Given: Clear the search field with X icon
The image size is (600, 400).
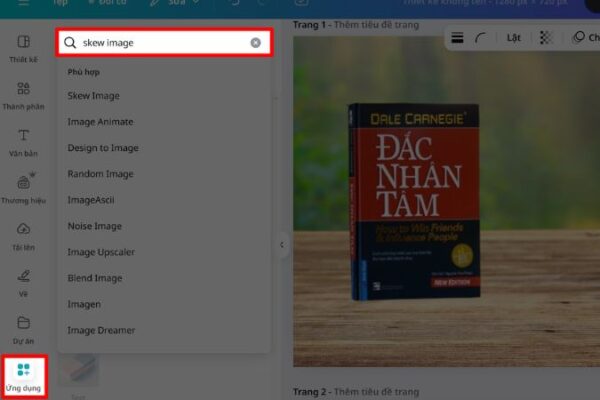Looking at the screenshot, I should [x=255, y=43].
